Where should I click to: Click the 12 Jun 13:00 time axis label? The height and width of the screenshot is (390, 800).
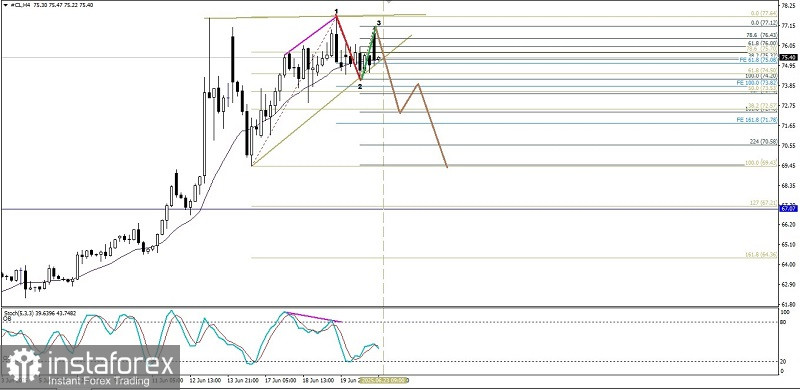(x=205, y=380)
